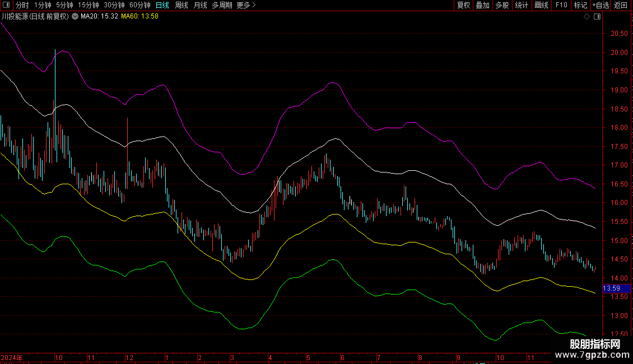Switch to the 分时 intraday view

(x=22, y=5)
